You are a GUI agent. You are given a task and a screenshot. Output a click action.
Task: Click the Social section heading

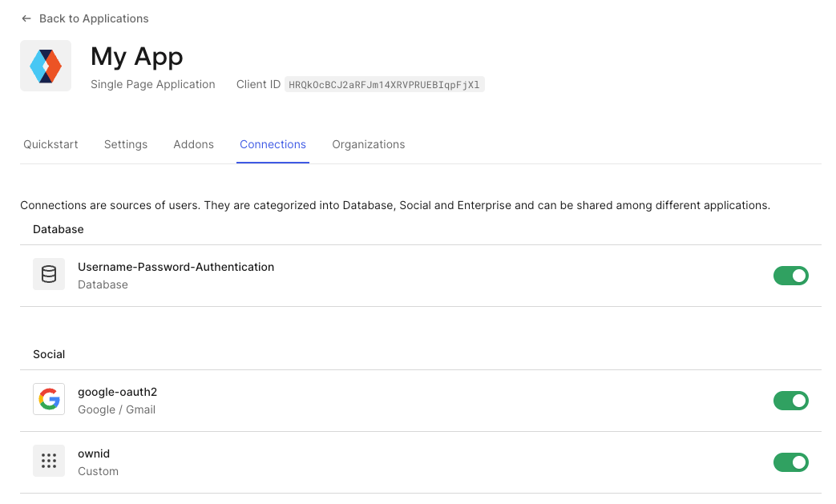pos(49,354)
